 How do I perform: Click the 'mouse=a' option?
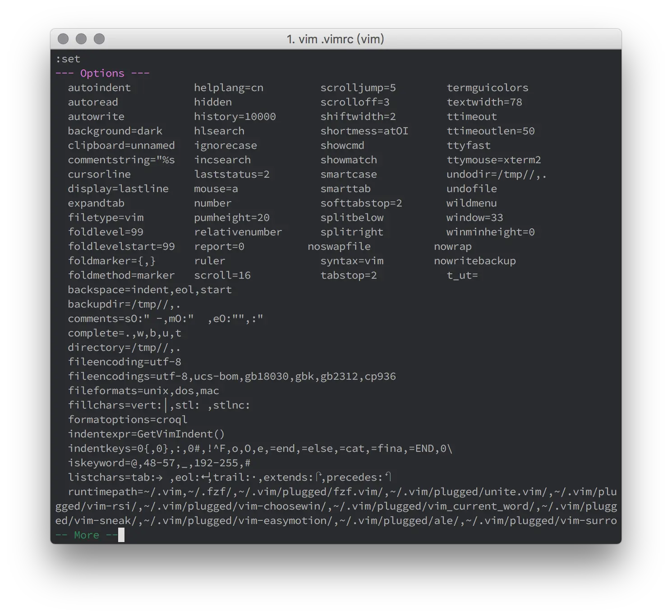click(216, 189)
